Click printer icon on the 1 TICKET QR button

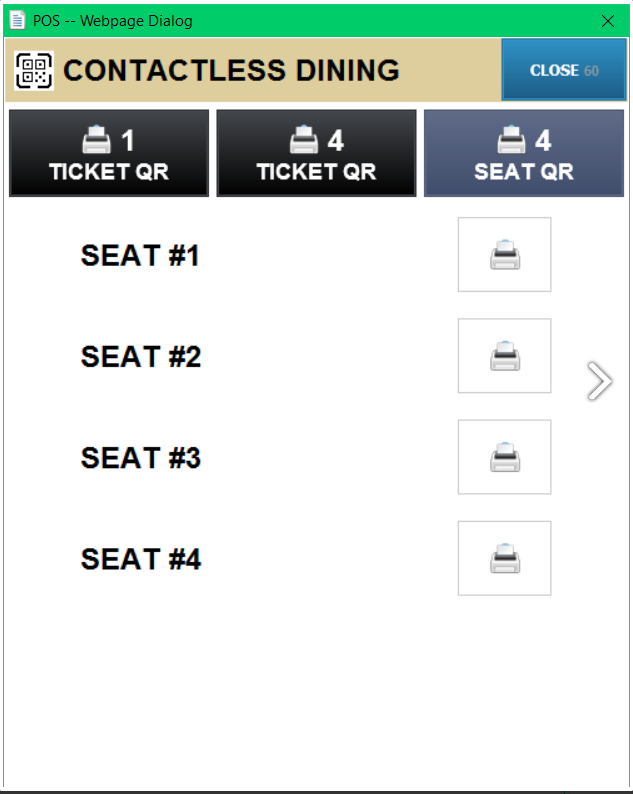pyautogui.click(x=96, y=139)
